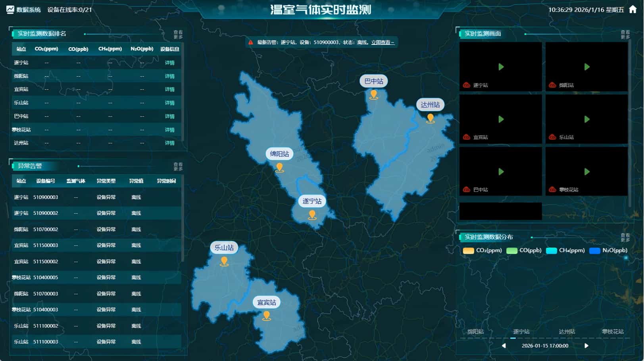Expand 查看更多 on the 实时监测数据排名 panel
This screenshot has width=644, height=361.
(178, 34)
